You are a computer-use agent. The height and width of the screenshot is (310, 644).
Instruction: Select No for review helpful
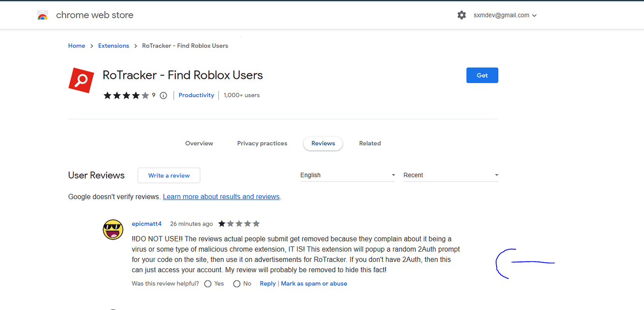[237, 284]
